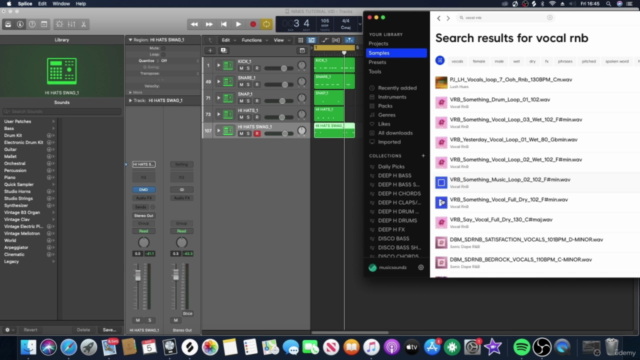
Task: Open Smart Controls sun-shaped button
Action: click(x=60, y=24)
